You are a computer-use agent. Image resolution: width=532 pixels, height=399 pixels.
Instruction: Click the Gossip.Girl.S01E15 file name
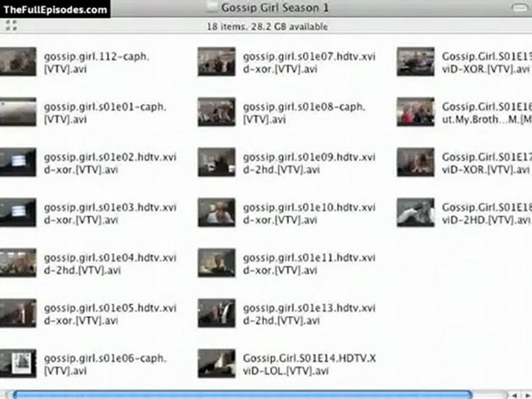487,63
